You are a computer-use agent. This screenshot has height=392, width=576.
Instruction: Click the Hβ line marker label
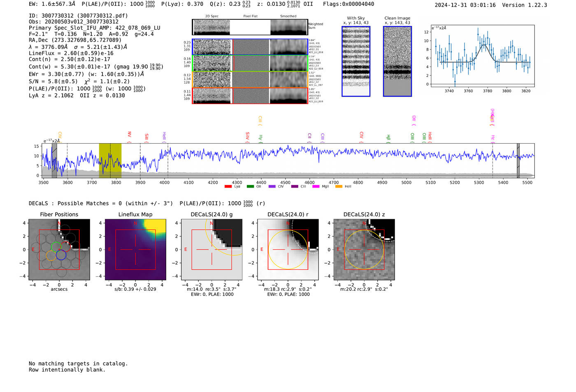click(x=388, y=139)
